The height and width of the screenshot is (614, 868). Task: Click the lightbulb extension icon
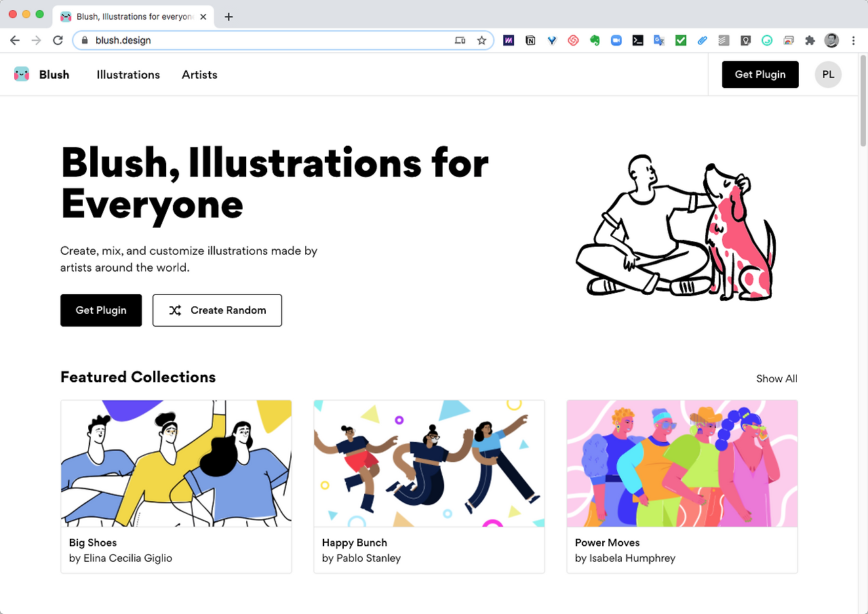click(x=745, y=41)
